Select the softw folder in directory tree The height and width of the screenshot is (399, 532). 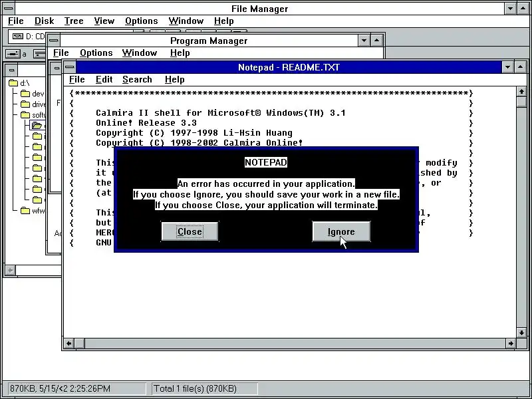pos(33,114)
